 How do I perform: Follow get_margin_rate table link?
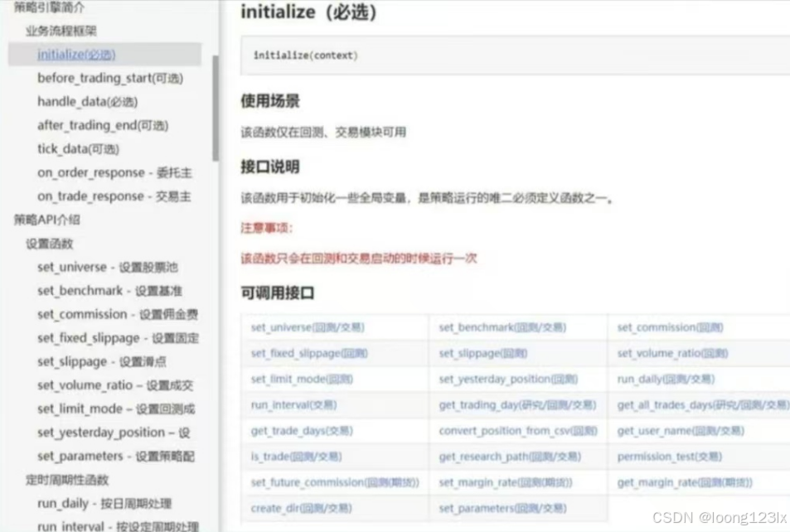pyautogui.click(x=685, y=482)
